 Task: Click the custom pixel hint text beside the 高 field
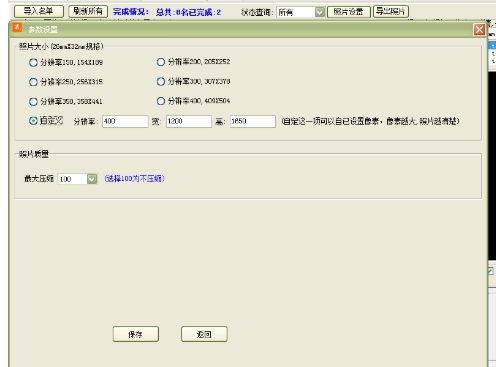tap(370, 121)
